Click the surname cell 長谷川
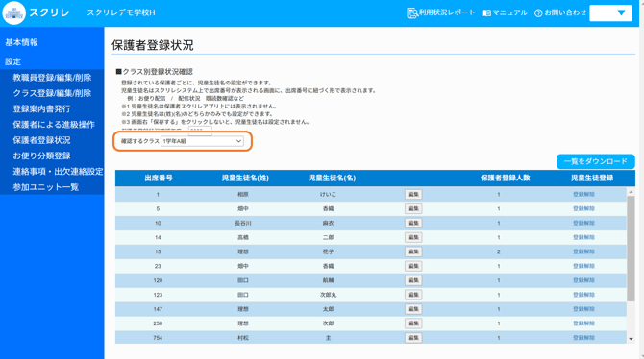This screenshot has width=644, height=359. 243,223
